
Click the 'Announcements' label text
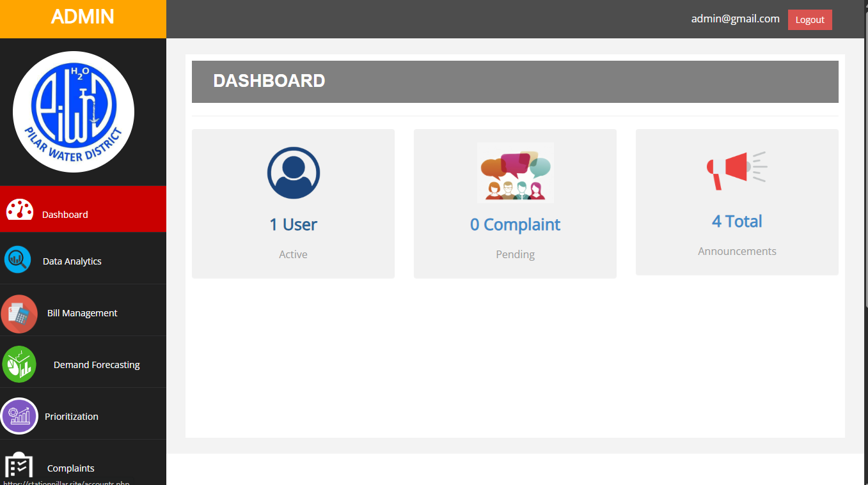point(737,251)
